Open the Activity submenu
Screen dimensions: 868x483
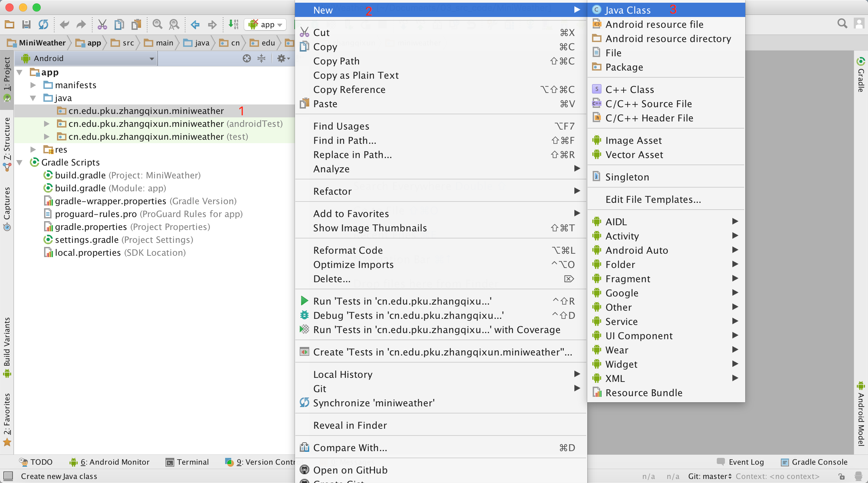coord(666,236)
